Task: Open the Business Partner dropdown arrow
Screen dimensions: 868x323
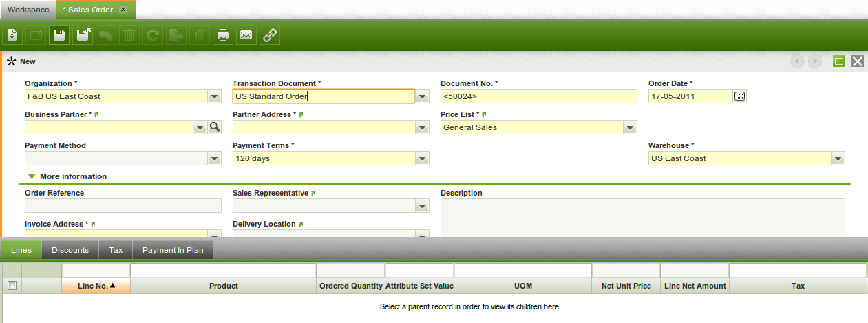Action: pyautogui.click(x=200, y=127)
